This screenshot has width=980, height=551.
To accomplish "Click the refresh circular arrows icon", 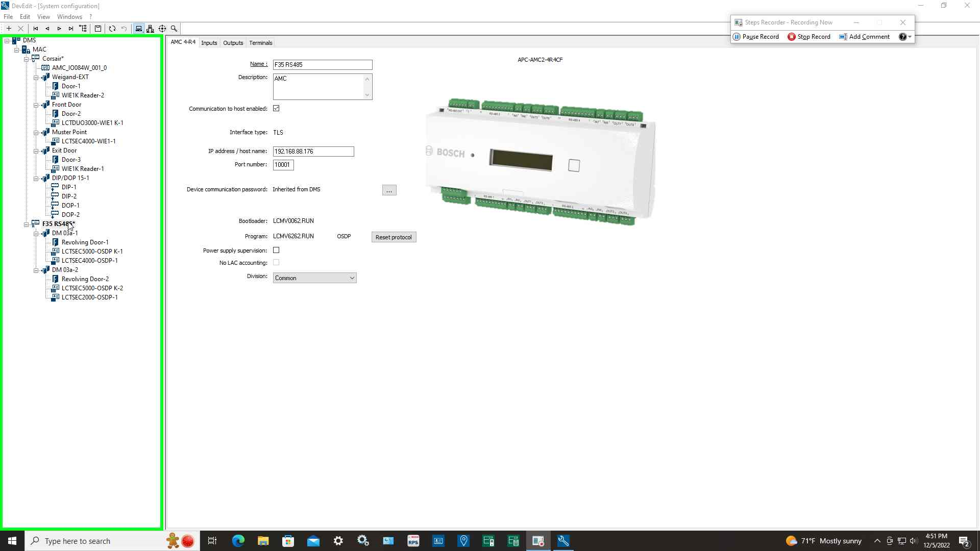I will (x=112, y=29).
